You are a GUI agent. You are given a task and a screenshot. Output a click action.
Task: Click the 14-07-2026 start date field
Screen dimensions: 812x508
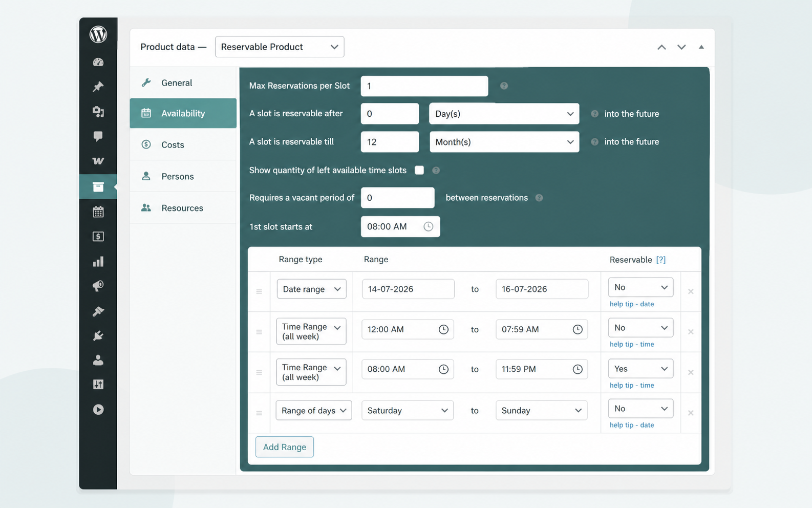[x=408, y=289]
